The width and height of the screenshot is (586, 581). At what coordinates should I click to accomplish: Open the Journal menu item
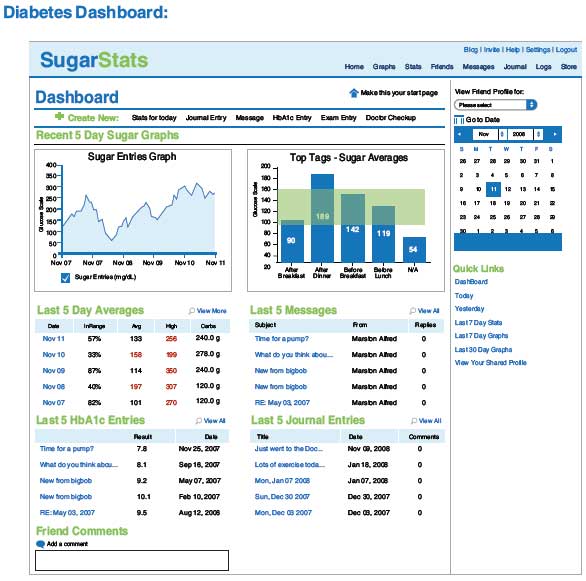pyautogui.click(x=515, y=67)
